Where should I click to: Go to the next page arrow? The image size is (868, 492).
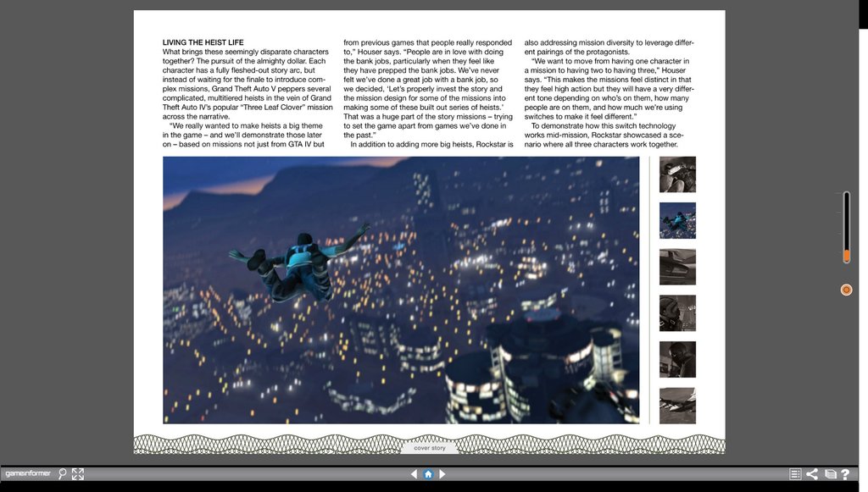tap(442, 474)
